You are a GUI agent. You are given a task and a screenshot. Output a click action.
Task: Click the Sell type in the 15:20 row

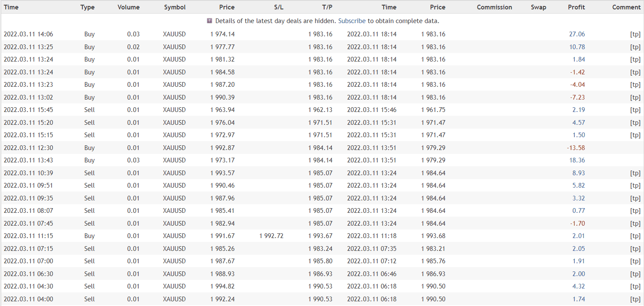point(90,123)
